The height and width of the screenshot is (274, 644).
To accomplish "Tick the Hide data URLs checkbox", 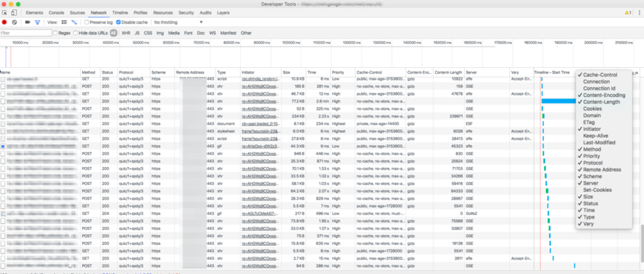I will tap(76, 33).
